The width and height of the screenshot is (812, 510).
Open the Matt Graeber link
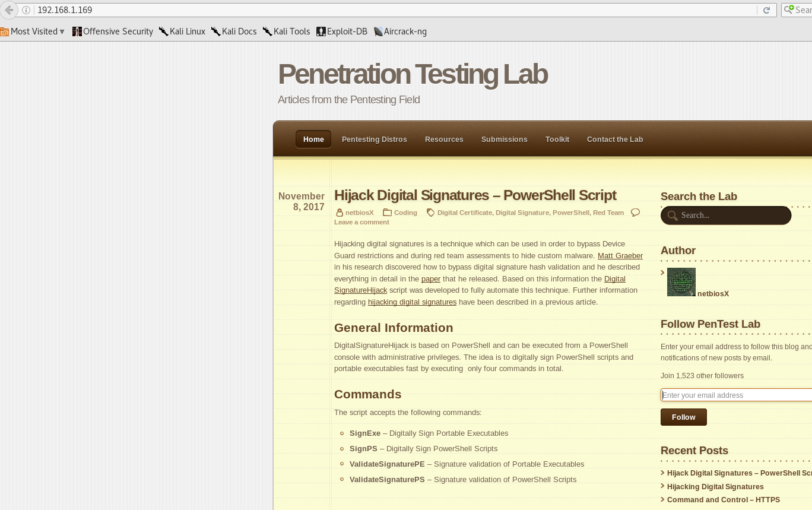(x=620, y=256)
